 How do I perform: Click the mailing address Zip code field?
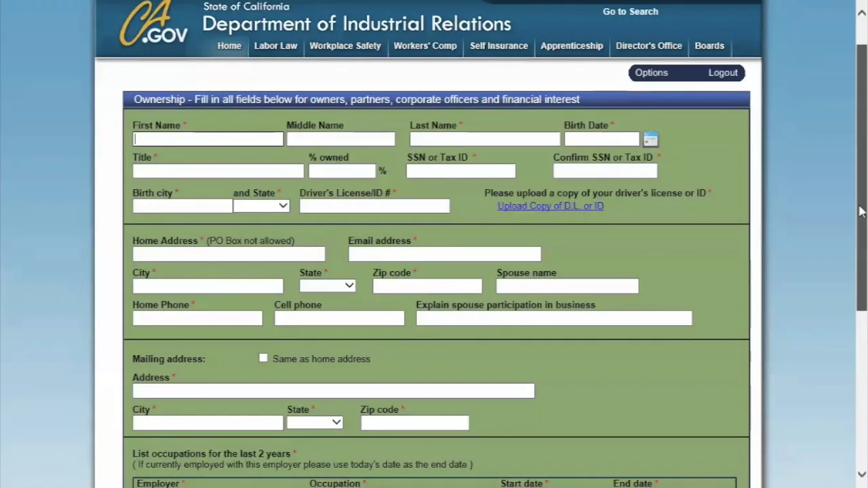click(x=415, y=422)
